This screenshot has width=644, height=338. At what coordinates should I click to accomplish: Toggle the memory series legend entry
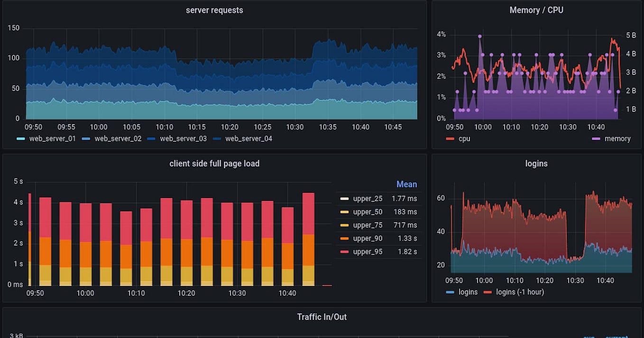coord(616,138)
